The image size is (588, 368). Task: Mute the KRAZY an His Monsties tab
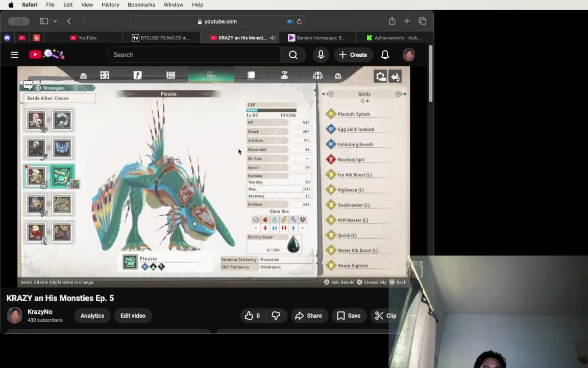tap(273, 37)
